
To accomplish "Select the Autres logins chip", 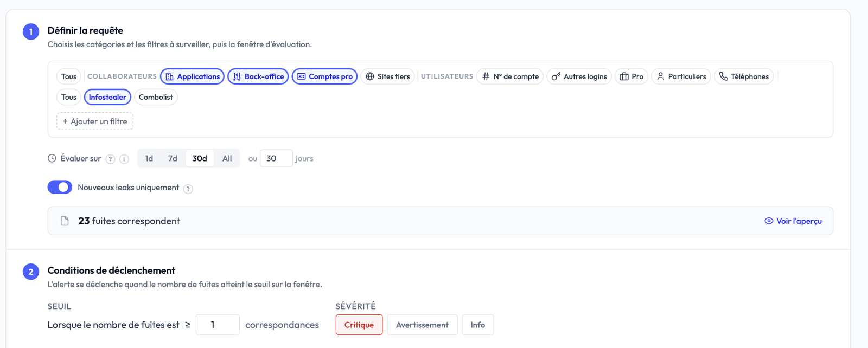I will pos(579,76).
